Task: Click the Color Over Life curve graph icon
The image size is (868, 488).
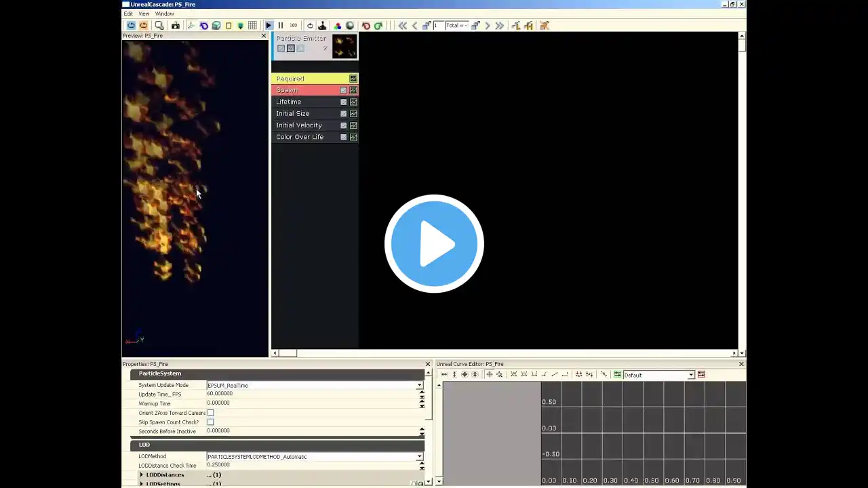Action: tap(353, 137)
